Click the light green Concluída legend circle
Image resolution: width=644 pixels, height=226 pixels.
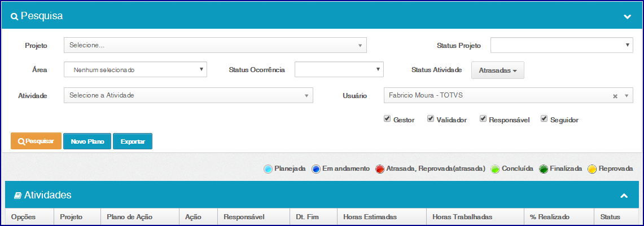point(496,169)
